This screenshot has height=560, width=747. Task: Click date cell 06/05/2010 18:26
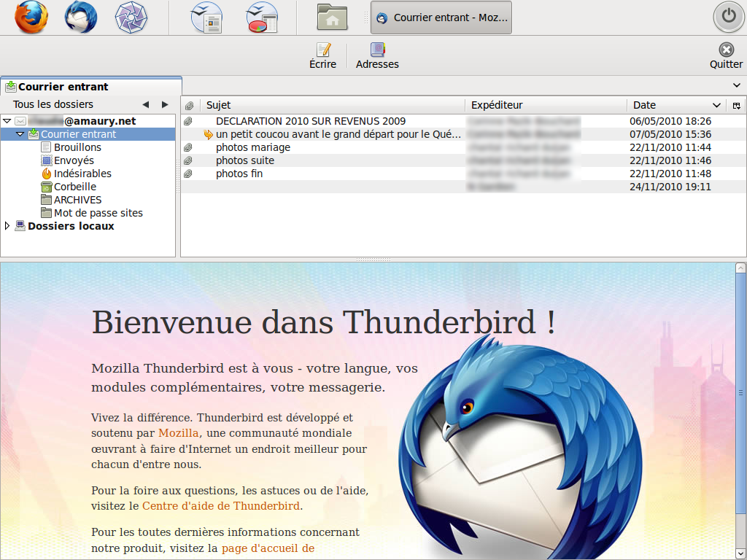tap(670, 121)
